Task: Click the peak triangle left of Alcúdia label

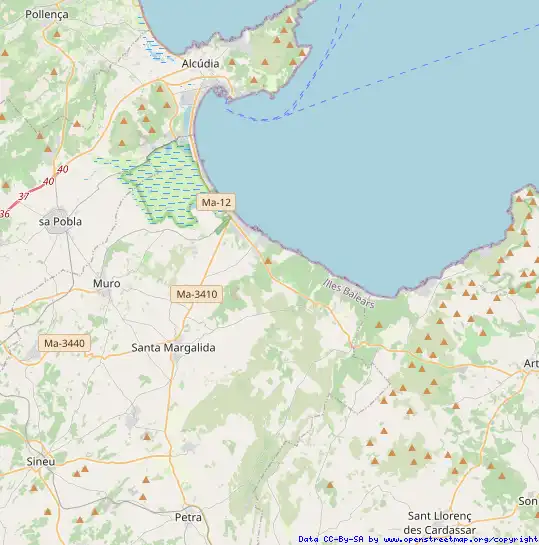Action: (x=160, y=89)
